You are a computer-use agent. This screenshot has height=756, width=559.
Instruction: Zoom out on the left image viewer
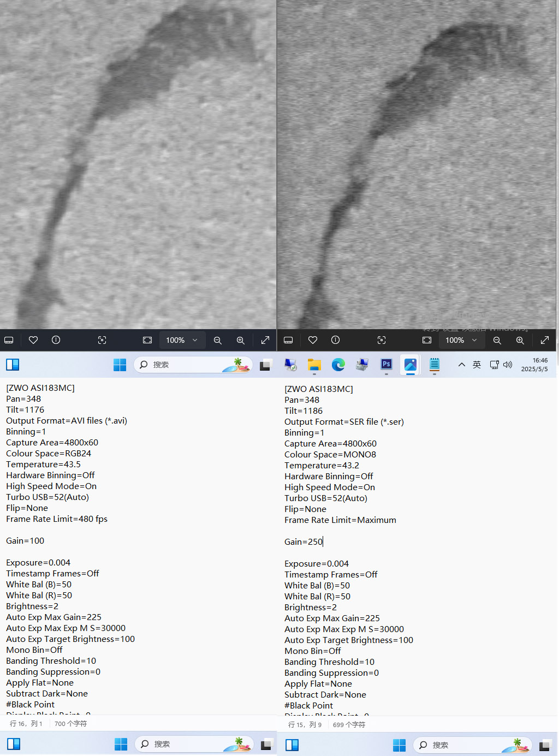point(217,340)
